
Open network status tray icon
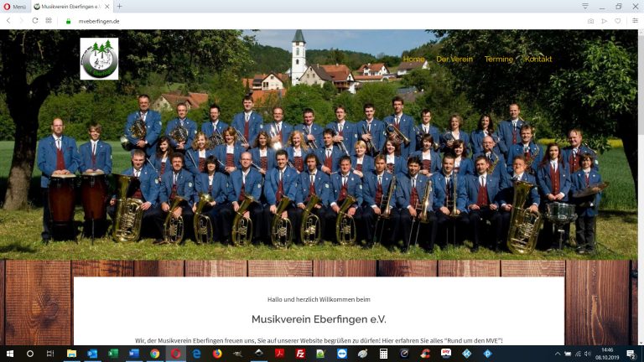(x=578, y=354)
